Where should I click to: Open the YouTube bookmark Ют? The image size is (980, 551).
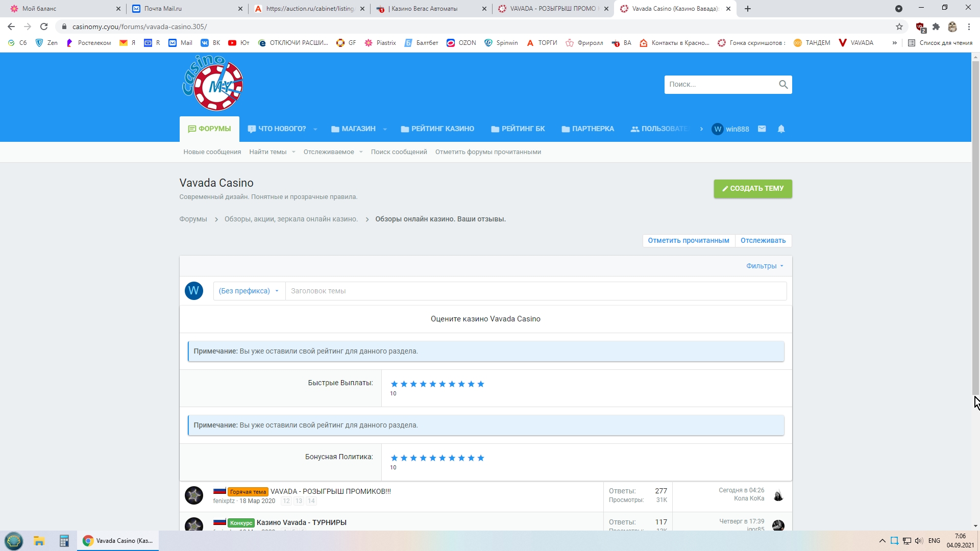pos(238,43)
